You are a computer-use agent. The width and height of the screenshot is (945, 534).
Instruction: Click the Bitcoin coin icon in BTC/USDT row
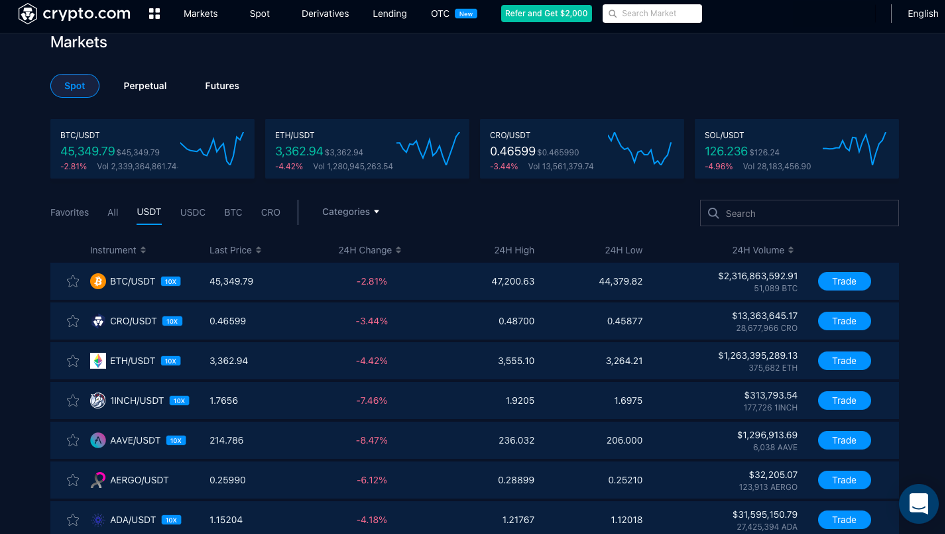(98, 281)
